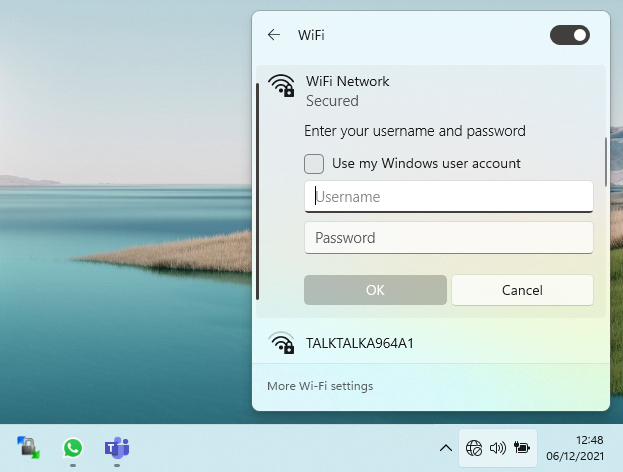Open WhatsApp from the taskbar
Viewport: 623px width, 472px height.
coord(73,448)
